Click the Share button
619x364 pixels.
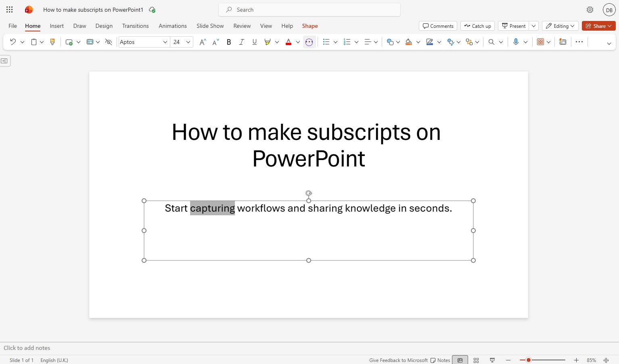599,26
